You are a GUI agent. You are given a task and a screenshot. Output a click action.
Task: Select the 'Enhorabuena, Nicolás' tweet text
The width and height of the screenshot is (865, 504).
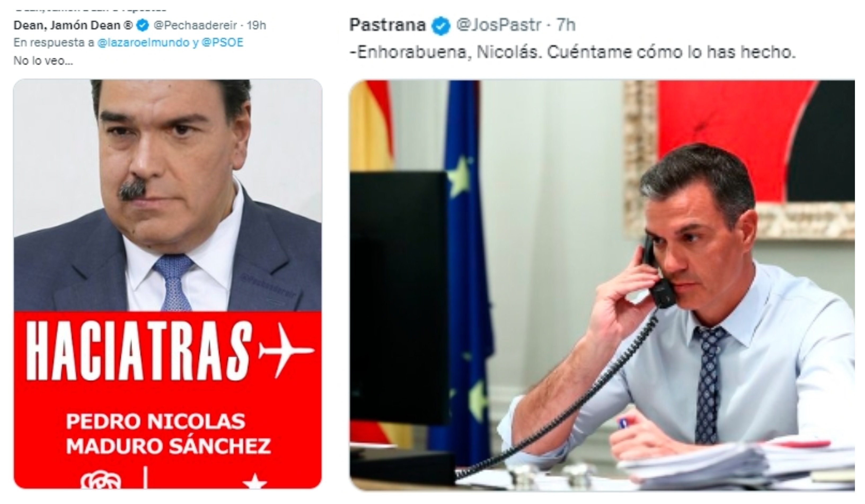(x=572, y=52)
